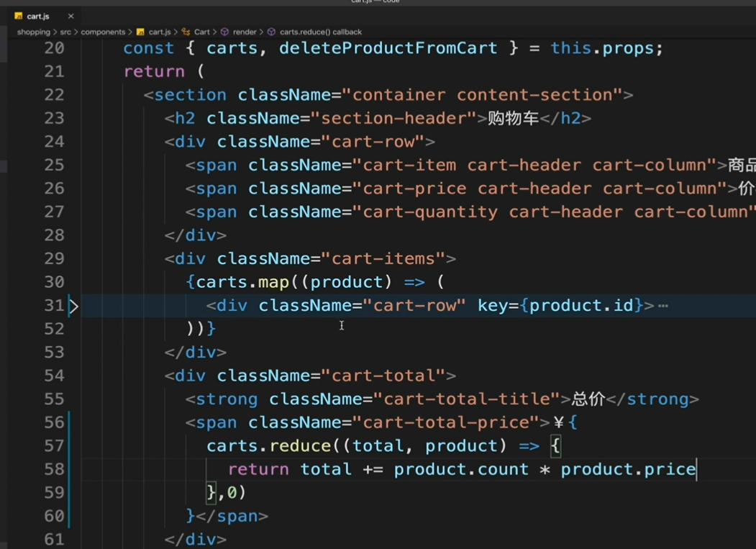The height and width of the screenshot is (549, 756).
Task: Click line number 20 in the gutter
Action: pos(54,48)
